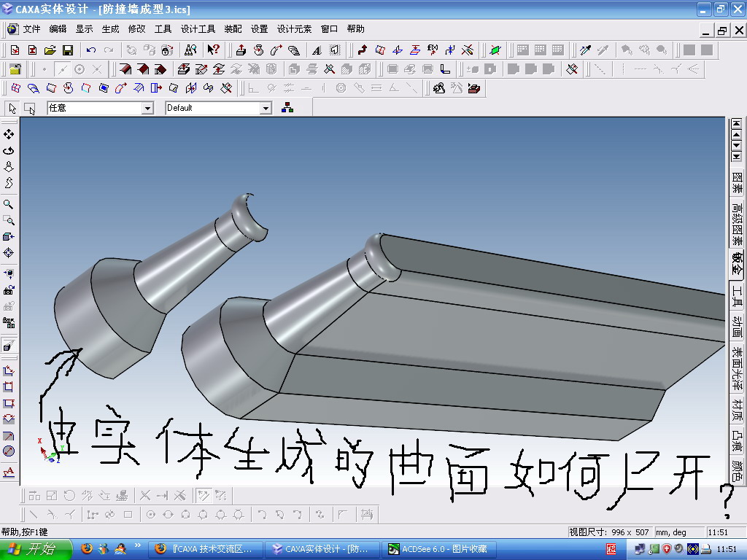Click the design tree search icon
Viewport: 747px width, 560px height.
(x=190, y=50)
